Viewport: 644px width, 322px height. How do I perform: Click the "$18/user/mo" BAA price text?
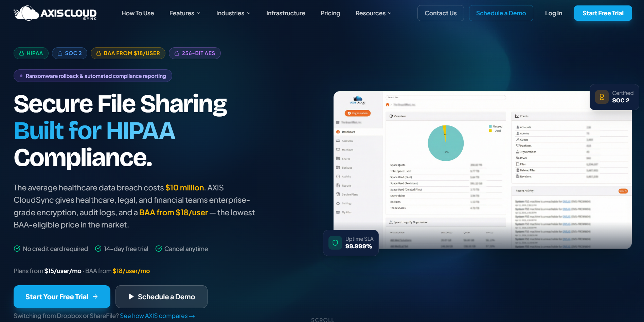131,271
